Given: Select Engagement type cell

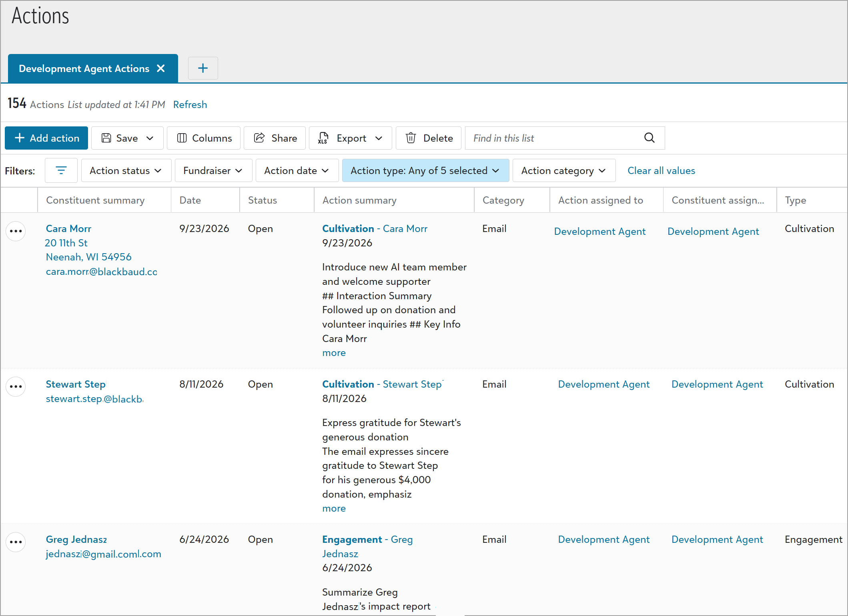Looking at the screenshot, I should [814, 539].
